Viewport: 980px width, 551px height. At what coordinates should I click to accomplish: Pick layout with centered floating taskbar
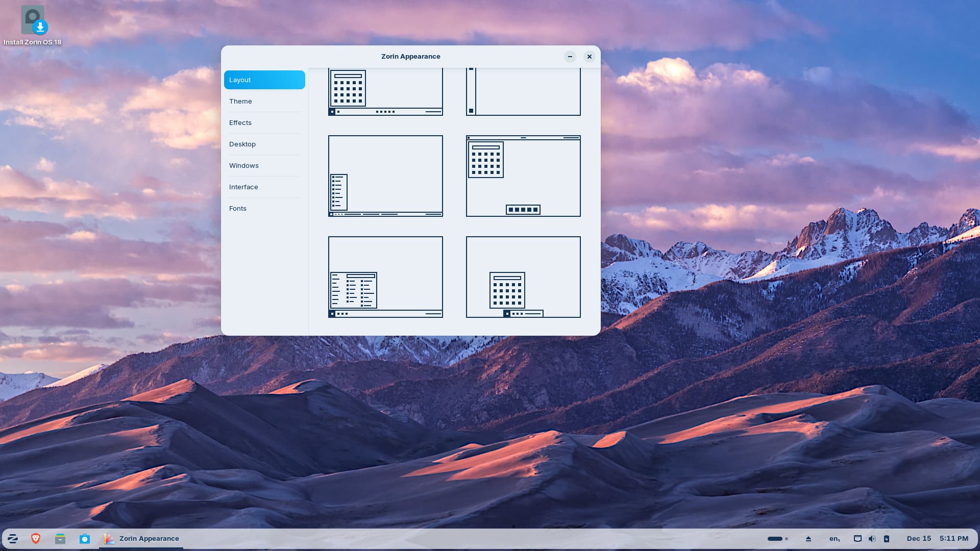click(x=523, y=277)
